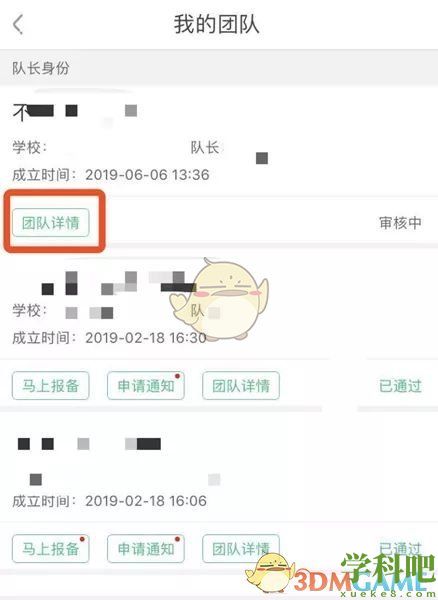This screenshot has width=438, height=600.
Task: Tap the 审核中 status label
Action: tap(401, 223)
